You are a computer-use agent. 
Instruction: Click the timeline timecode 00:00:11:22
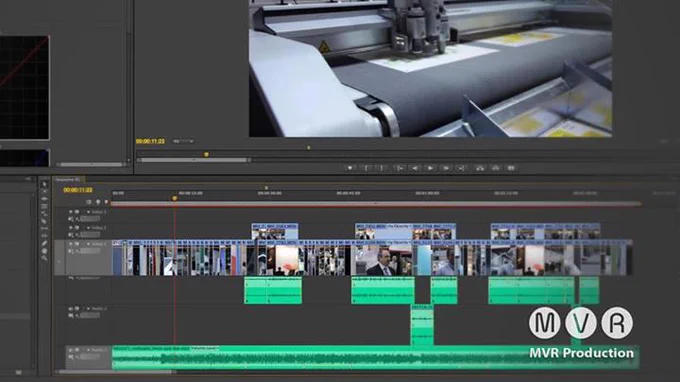pos(78,190)
